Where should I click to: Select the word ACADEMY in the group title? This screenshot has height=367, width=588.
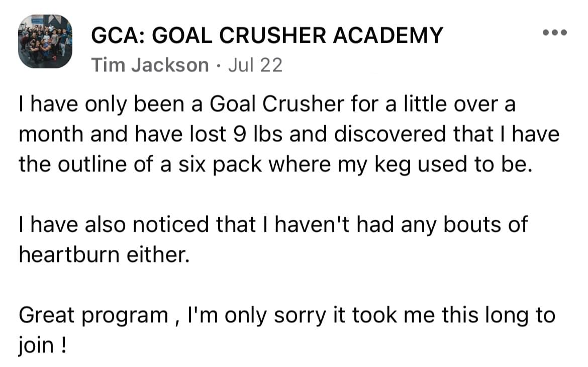[x=388, y=35]
